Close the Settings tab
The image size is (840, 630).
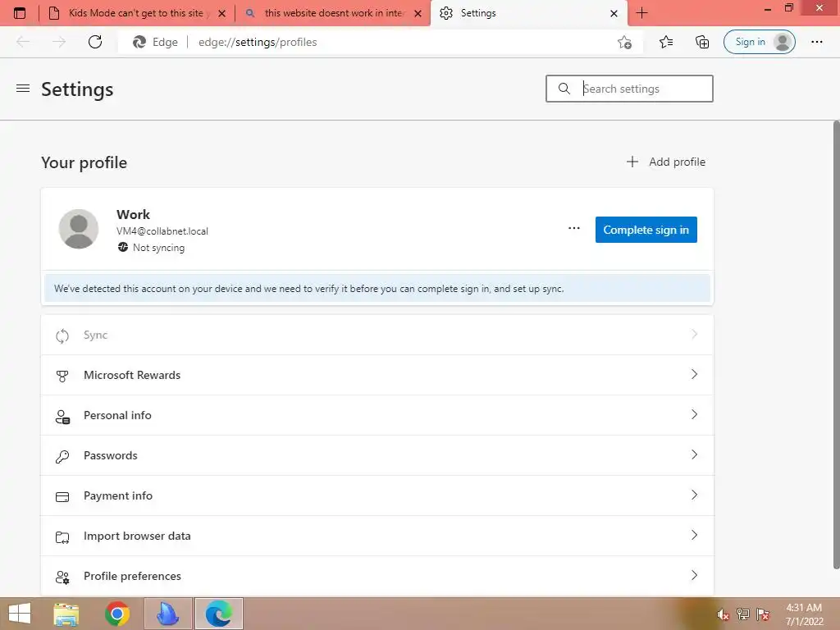(614, 13)
